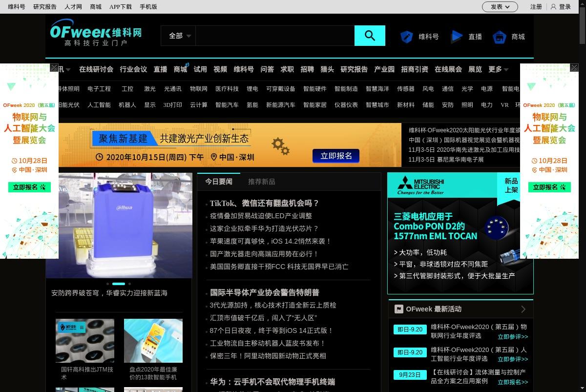The width and height of the screenshot is (586, 392).
Task: Close the left side ad banner
Action: click(x=54, y=68)
